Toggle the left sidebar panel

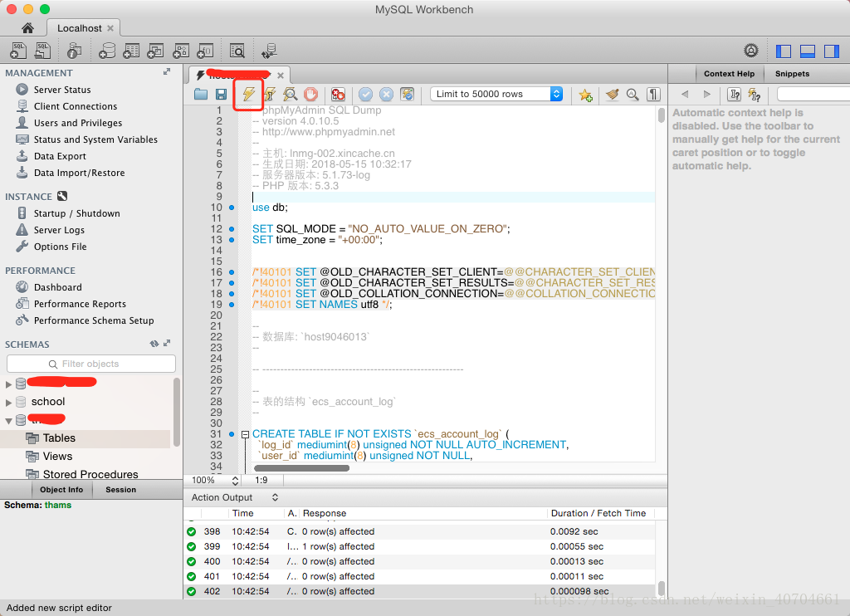coord(784,51)
